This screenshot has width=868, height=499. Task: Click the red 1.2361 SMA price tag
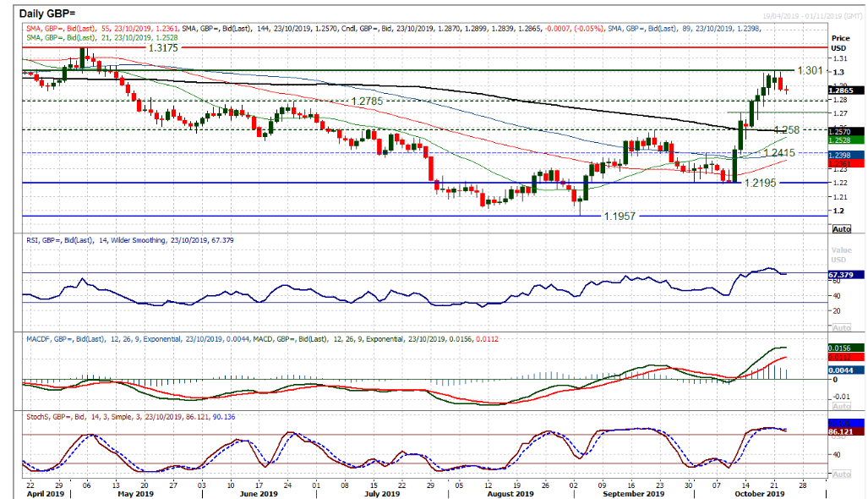(845, 163)
